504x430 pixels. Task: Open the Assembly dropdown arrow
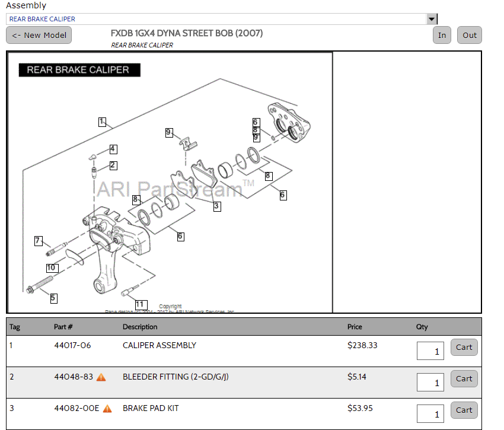pyautogui.click(x=432, y=19)
